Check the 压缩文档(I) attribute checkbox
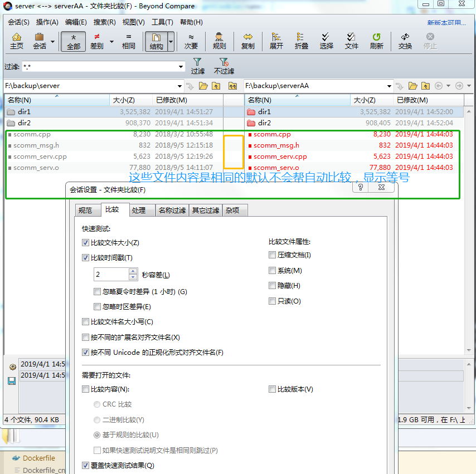This screenshot has width=476, height=474. click(x=272, y=255)
